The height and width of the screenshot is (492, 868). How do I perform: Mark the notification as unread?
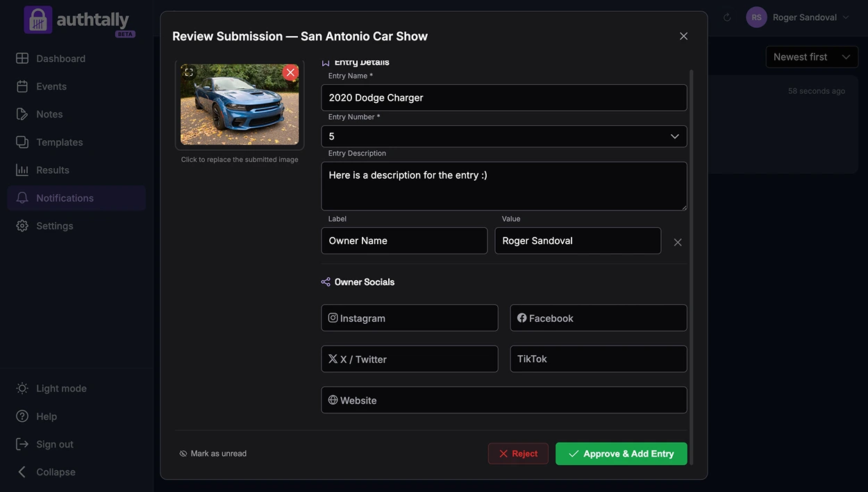213,453
